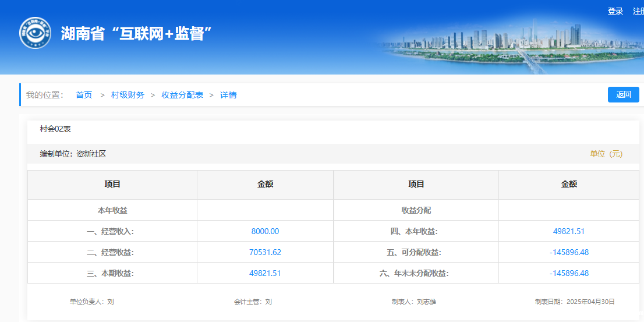Image resolution: width=644 pixels, height=322 pixels.
Task: Open 可分配收益 value -145896.48
Action: (x=568, y=252)
